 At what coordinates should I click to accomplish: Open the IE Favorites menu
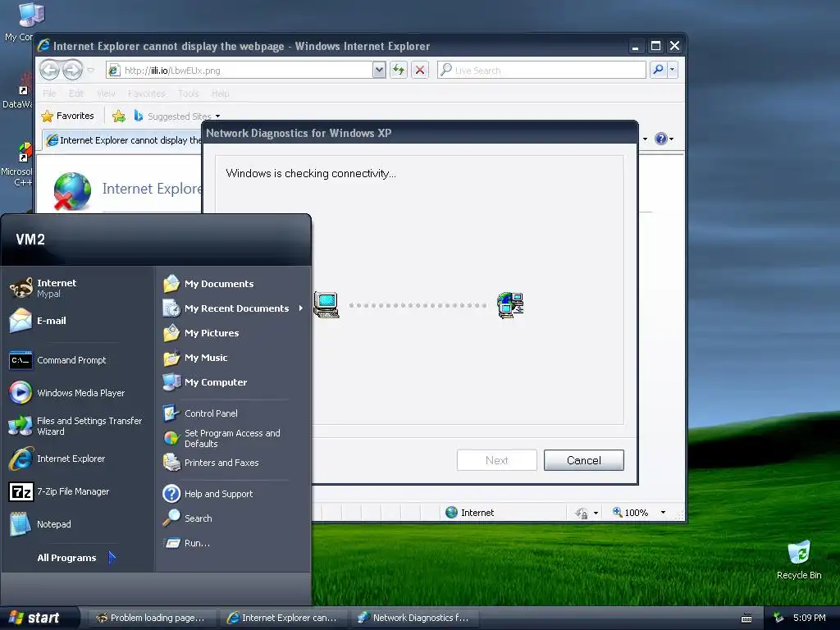coord(146,94)
